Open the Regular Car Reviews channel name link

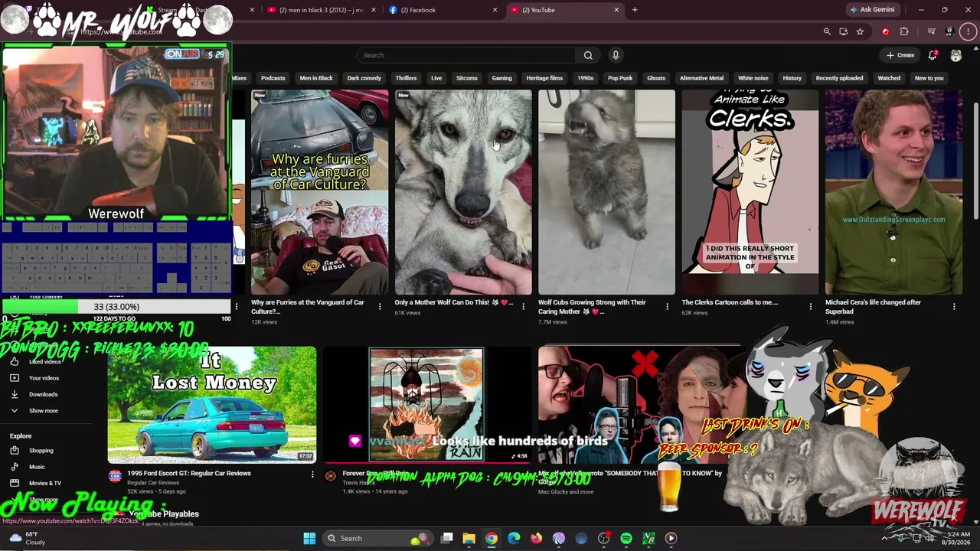tap(153, 483)
